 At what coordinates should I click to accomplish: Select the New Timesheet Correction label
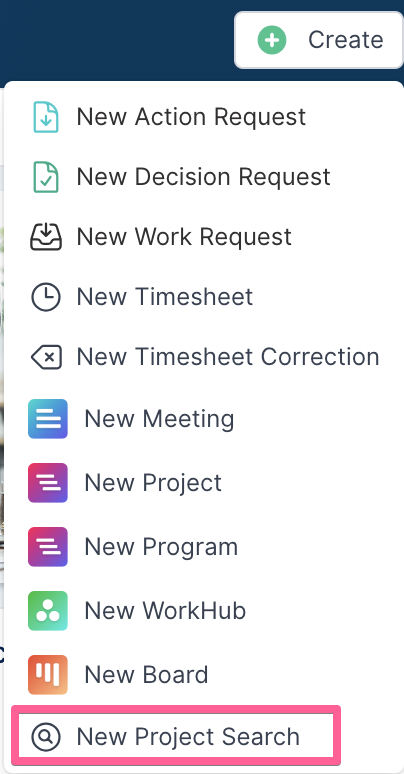tap(228, 356)
